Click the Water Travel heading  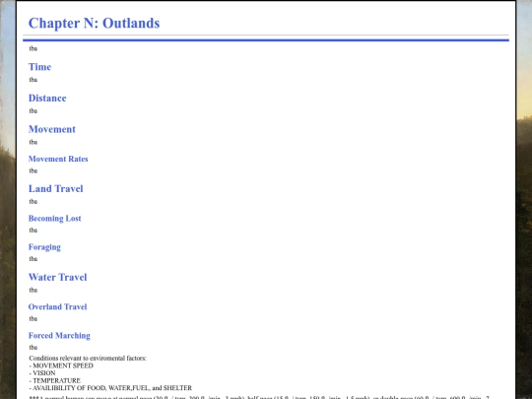58,277
